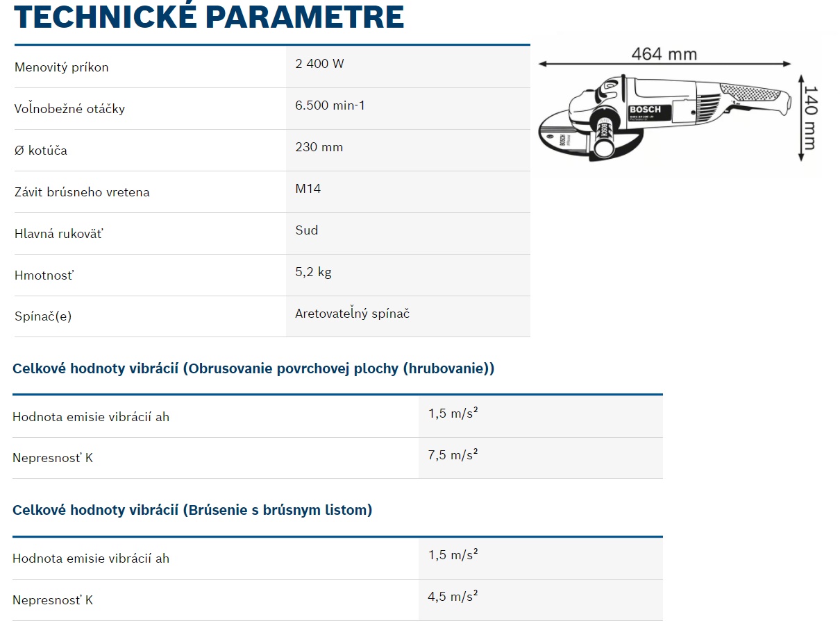
Task: Click the 140 mm height dimension label
Action: pos(810,117)
